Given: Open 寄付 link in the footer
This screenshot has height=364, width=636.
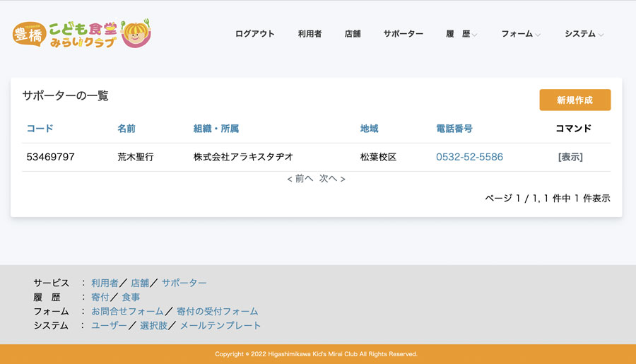Looking at the screenshot, I should click(100, 298).
